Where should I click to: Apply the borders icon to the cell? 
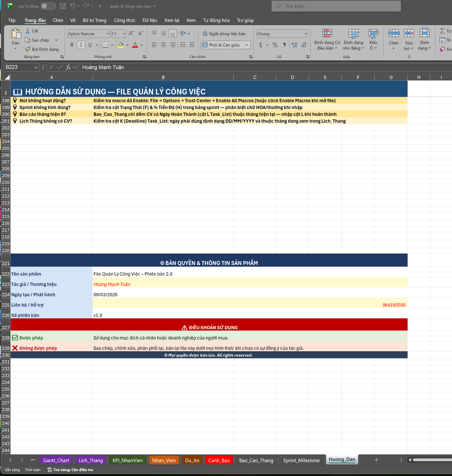click(x=105, y=45)
